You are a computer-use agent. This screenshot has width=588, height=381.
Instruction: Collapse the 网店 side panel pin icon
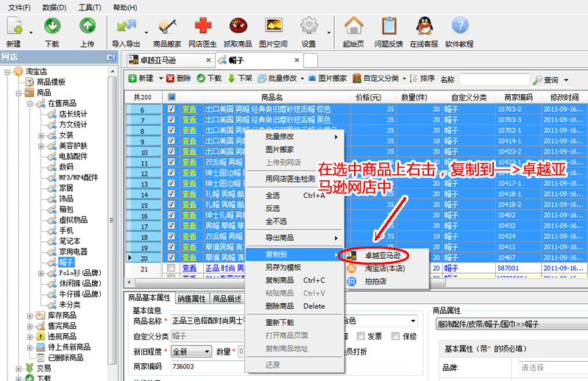click(110, 57)
